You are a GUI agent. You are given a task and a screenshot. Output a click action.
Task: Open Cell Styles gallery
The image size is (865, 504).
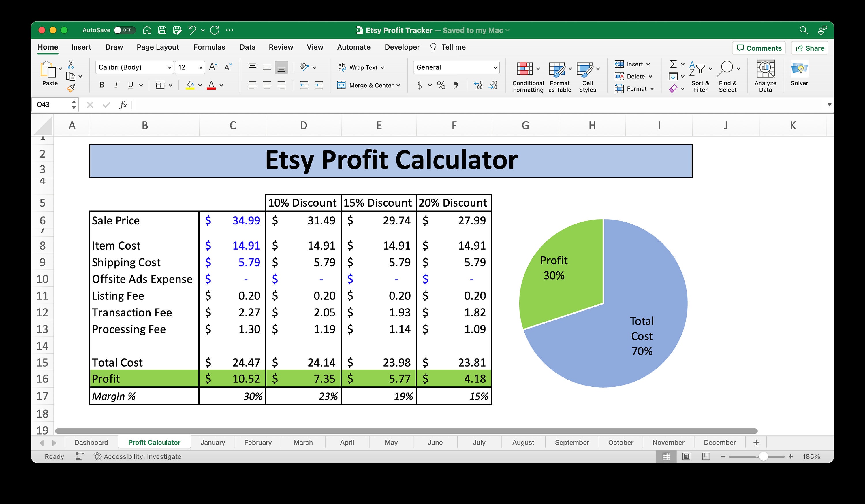[587, 75]
